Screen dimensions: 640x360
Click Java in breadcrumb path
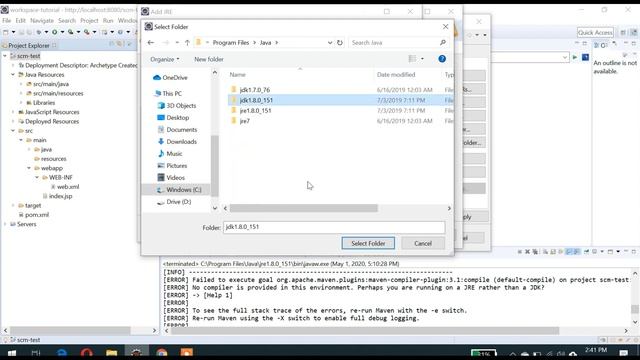(x=265, y=42)
